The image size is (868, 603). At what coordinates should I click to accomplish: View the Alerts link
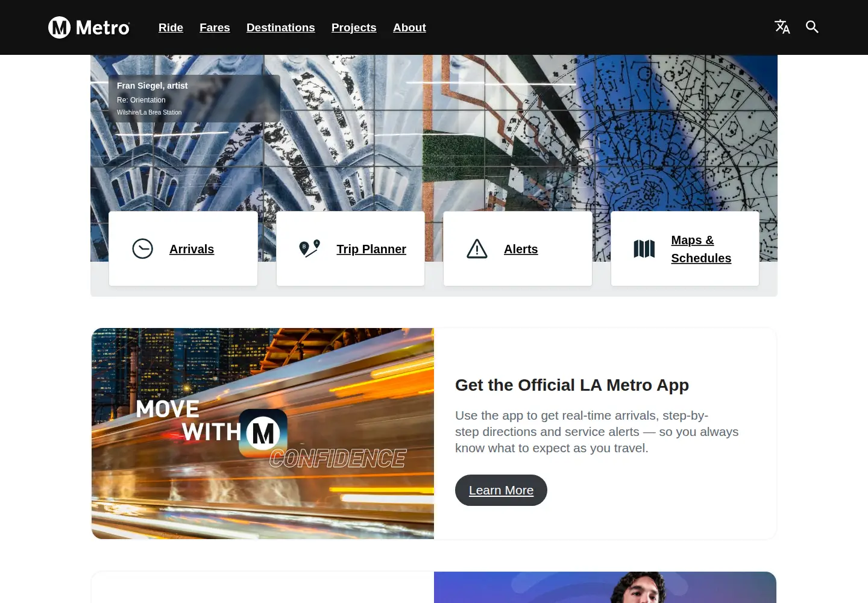(521, 249)
